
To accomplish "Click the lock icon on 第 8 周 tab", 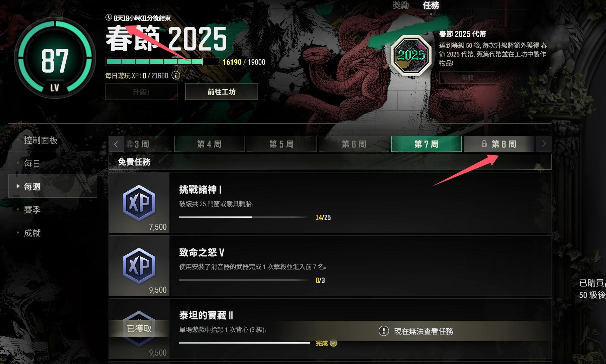I will (484, 144).
